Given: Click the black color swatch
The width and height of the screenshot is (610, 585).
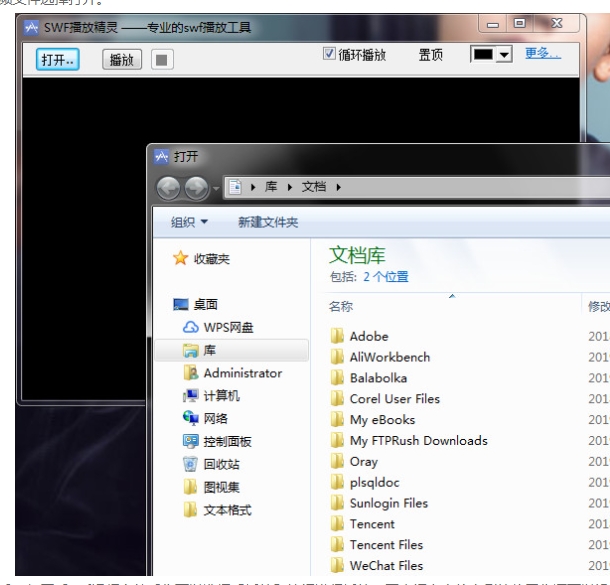Looking at the screenshot, I should click(484, 54).
